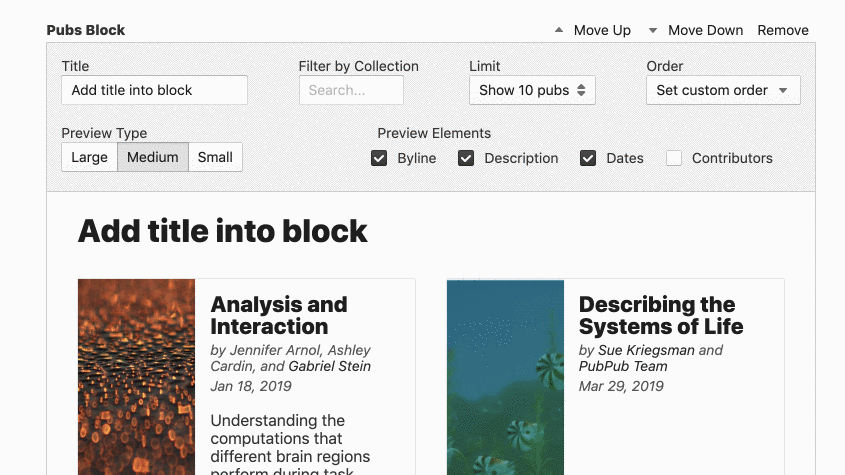Choose Small preview type
The image size is (845, 475).
[215, 157]
